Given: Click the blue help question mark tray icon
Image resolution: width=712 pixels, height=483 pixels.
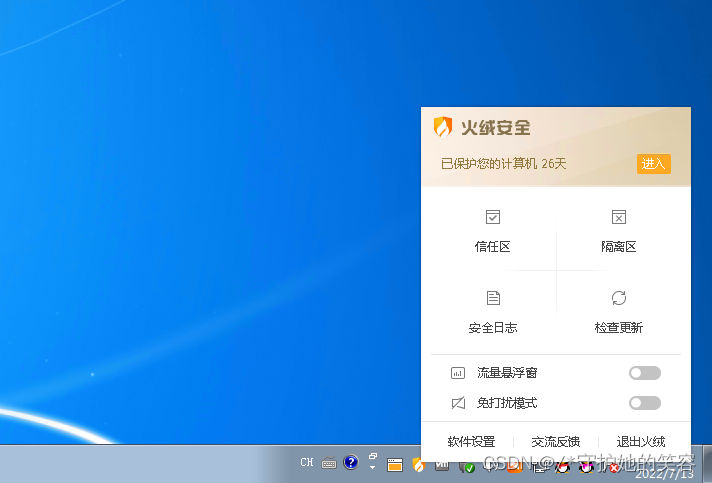Looking at the screenshot, I should [x=351, y=462].
